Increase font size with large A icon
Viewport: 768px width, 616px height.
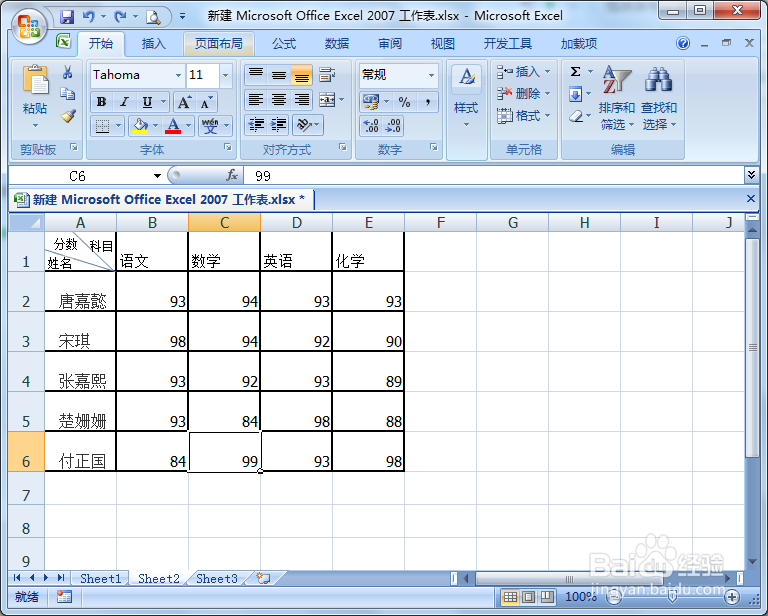(x=184, y=102)
